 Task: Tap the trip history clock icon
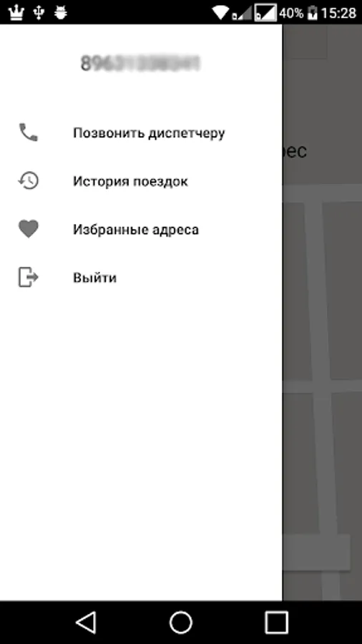point(29,181)
